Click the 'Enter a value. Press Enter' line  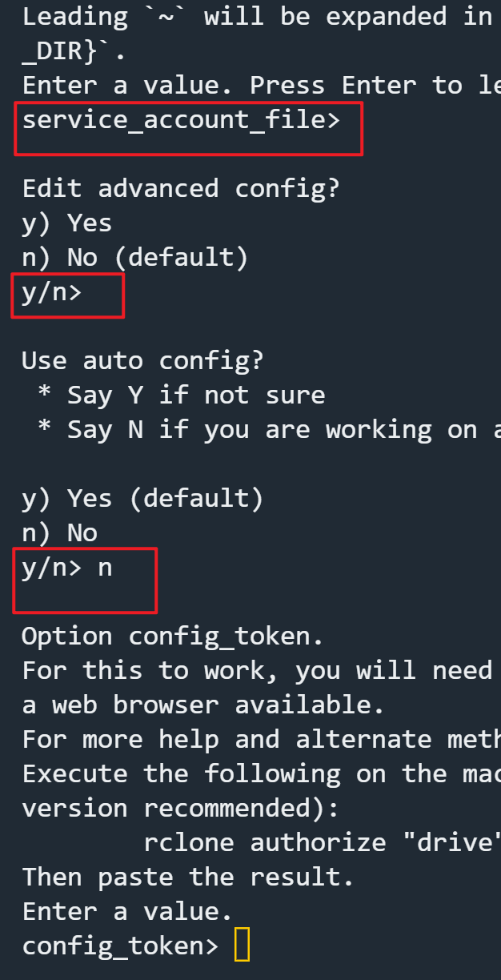pos(261,86)
